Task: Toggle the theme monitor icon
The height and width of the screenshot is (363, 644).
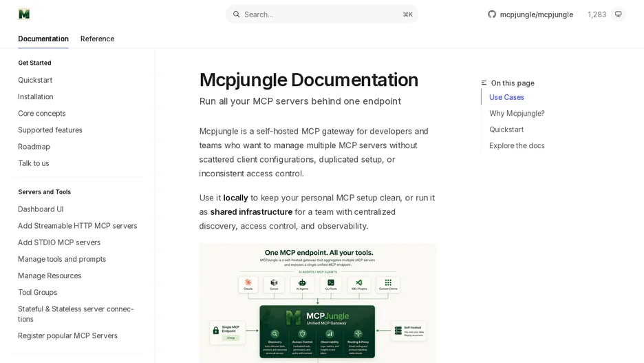Action: 618,14
